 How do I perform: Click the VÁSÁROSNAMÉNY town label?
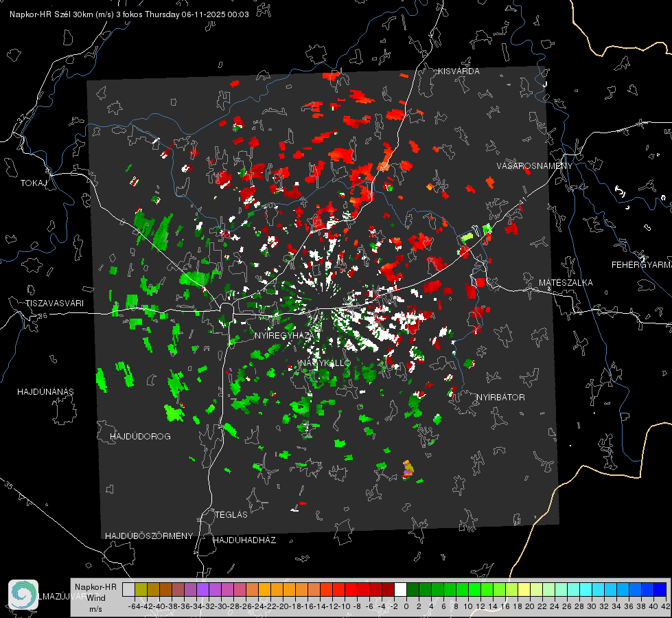coord(535,166)
